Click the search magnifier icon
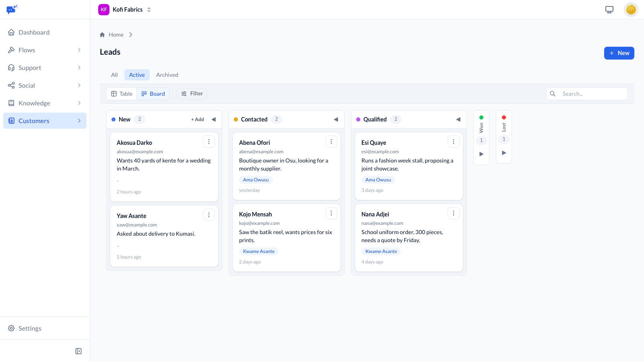The width and height of the screenshot is (644, 362). pyautogui.click(x=553, y=94)
